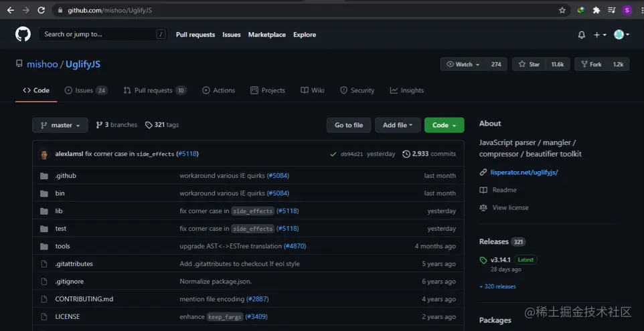The width and height of the screenshot is (644, 331).
Task: Open the alexlamsl author link
Action: [69, 154]
